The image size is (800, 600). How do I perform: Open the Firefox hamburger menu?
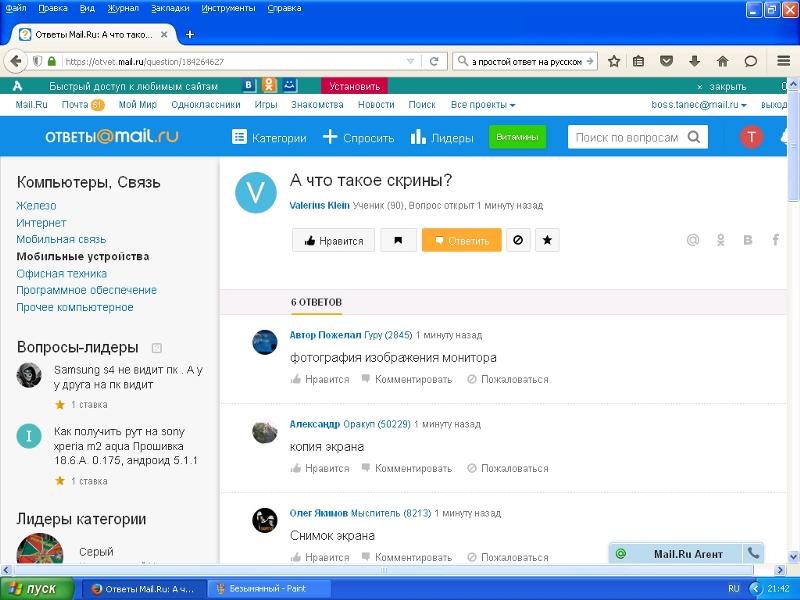[784, 61]
